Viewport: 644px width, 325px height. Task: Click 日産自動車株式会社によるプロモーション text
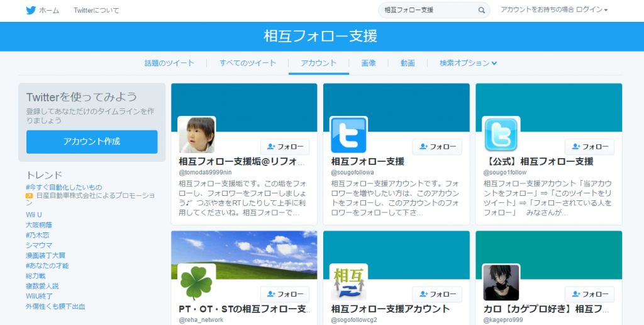(91, 199)
